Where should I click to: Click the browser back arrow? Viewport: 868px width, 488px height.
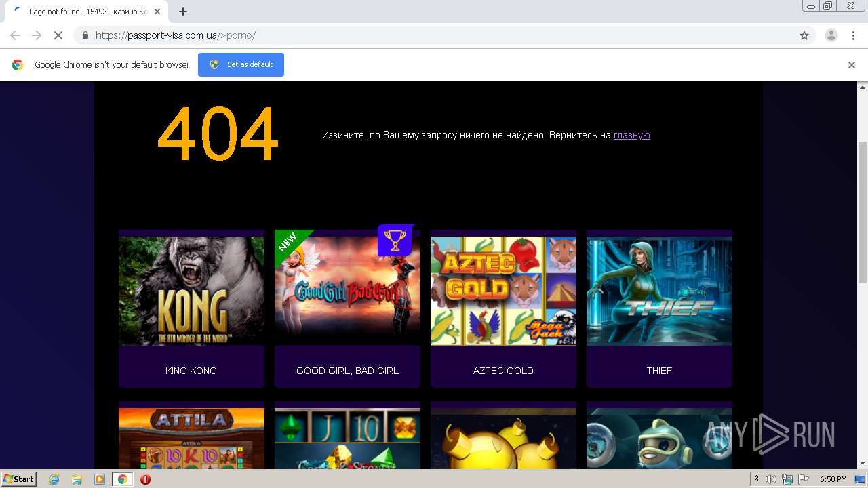[15, 35]
